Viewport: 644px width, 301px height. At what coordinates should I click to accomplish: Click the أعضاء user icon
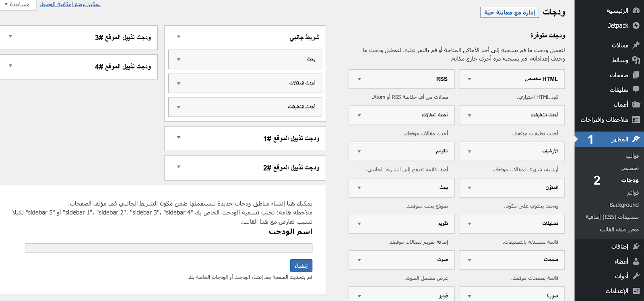point(636,261)
